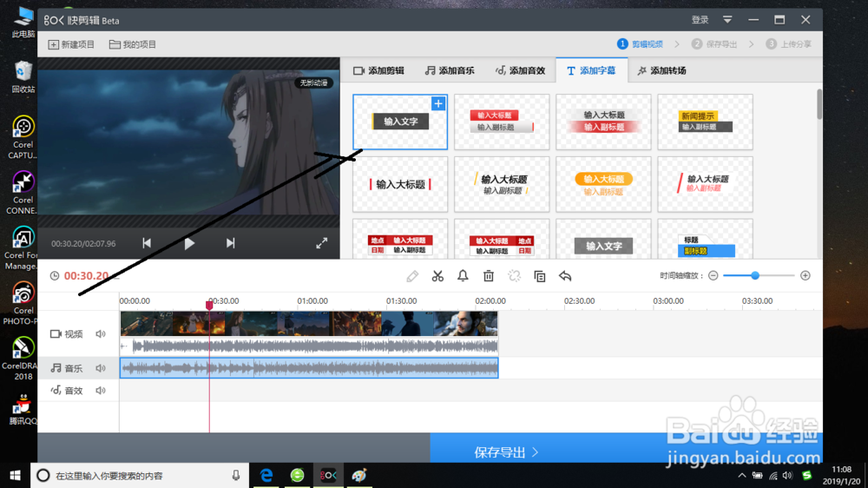Click the copy clip icon
Screen dimensions: 868x488
click(x=540, y=276)
